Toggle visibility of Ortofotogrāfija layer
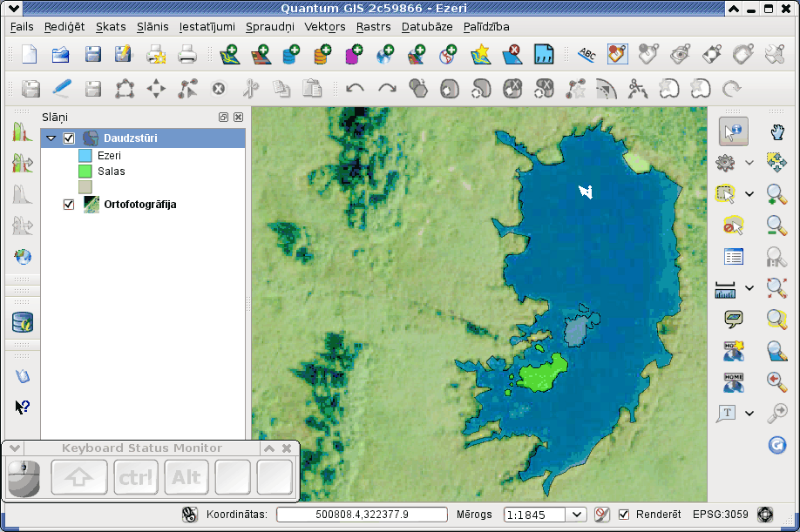This screenshot has width=800, height=532. pos(69,205)
